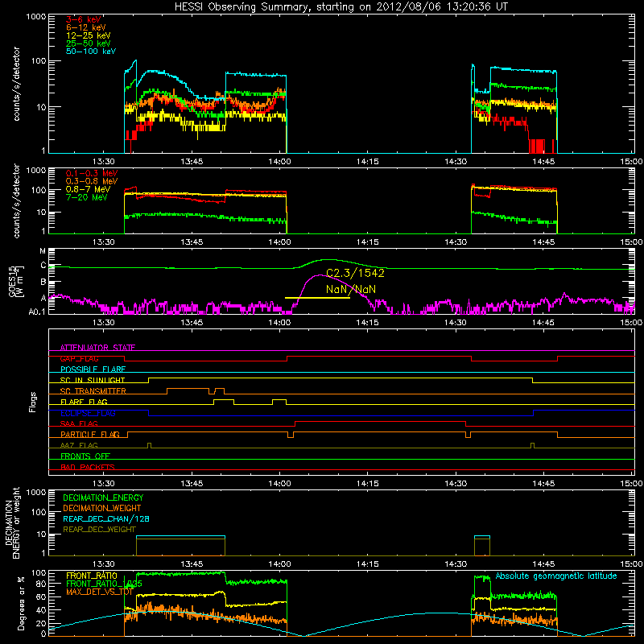Select the AA7_FLAG label
Screen dimensions: 644x644
coord(79,445)
